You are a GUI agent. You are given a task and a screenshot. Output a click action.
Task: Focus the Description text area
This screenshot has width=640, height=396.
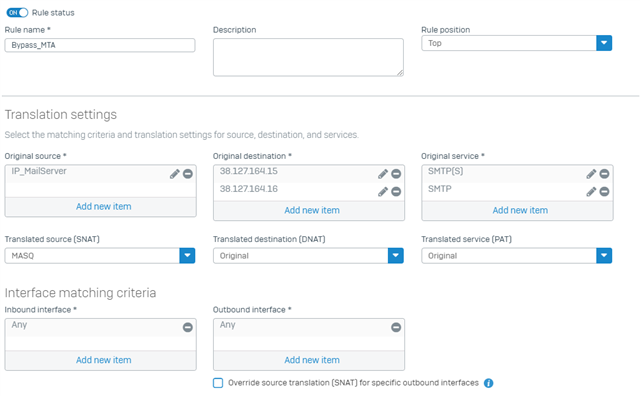(x=308, y=57)
